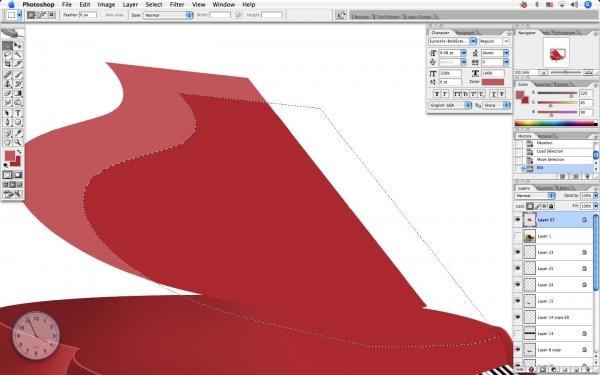Swap foreground and background colors
600x375 pixels.
[19, 152]
